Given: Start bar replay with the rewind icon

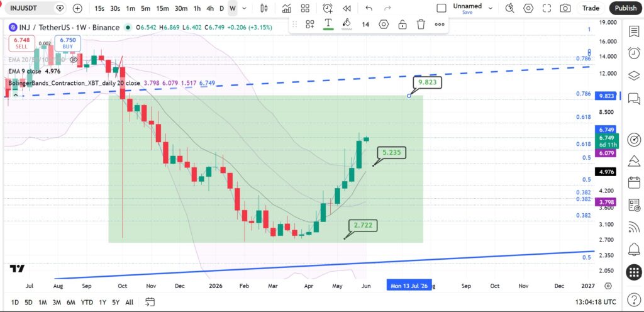Looking at the screenshot, I should [347, 8].
